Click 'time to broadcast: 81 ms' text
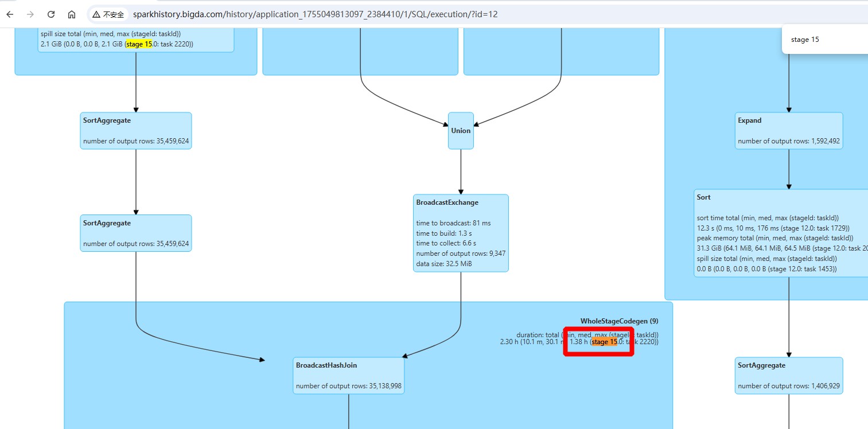Viewport: 868px width, 429px height. pyautogui.click(x=453, y=223)
